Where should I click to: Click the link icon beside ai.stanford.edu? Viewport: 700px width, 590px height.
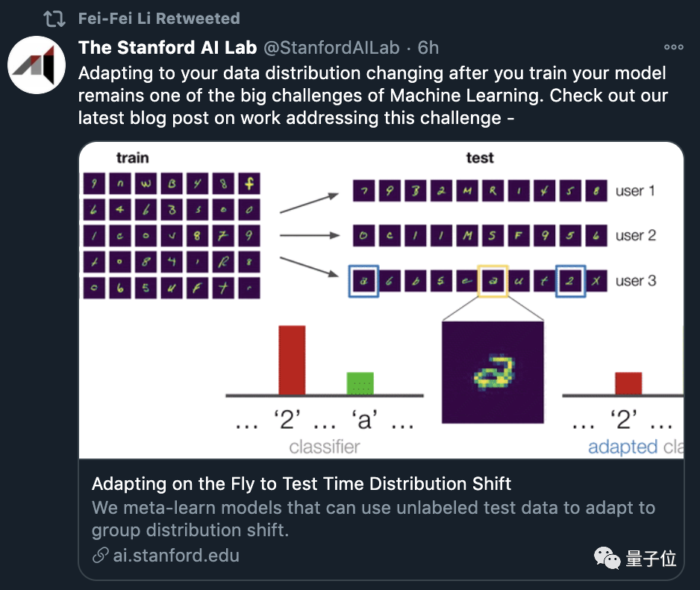[x=100, y=555]
